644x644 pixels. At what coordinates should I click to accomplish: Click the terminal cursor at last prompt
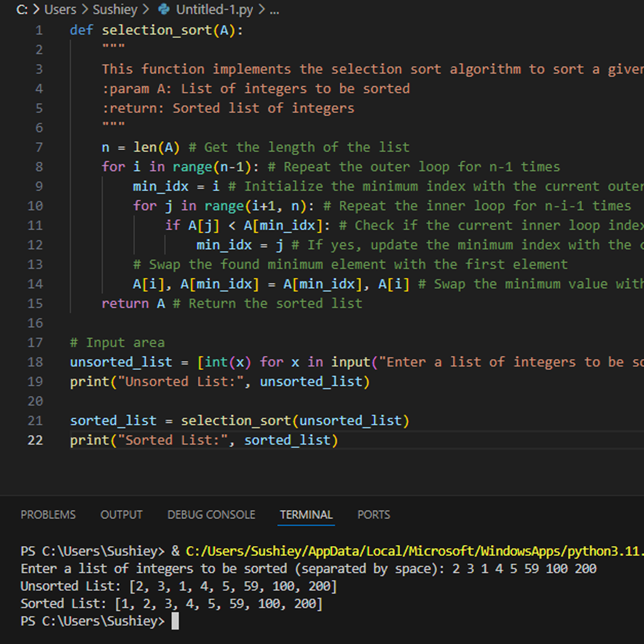coord(175,621)
